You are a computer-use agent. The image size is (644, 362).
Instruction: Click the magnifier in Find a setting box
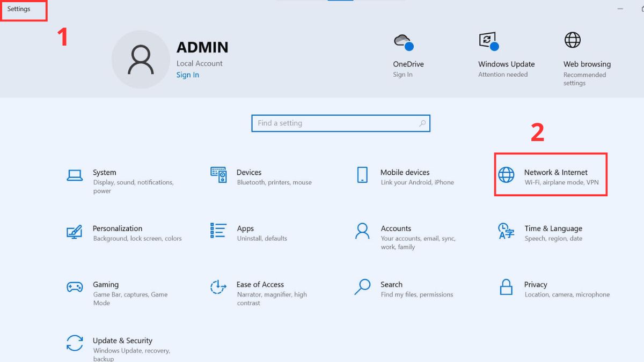(x=422, y=123)
